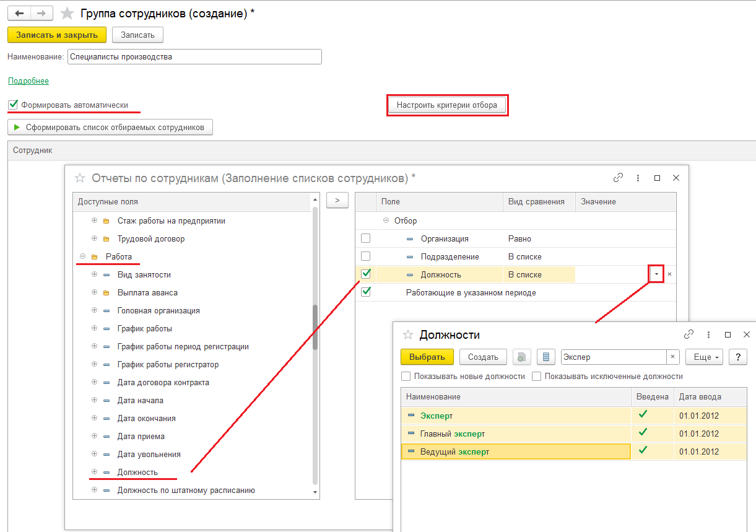
Task: Check Показывать новые должности
Action: pos(406,376)
